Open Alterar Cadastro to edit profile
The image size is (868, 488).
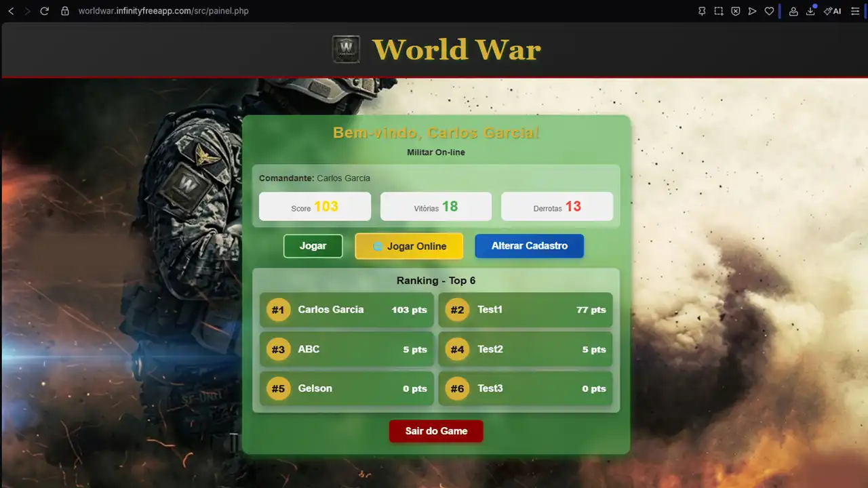(x=529, y=246)
